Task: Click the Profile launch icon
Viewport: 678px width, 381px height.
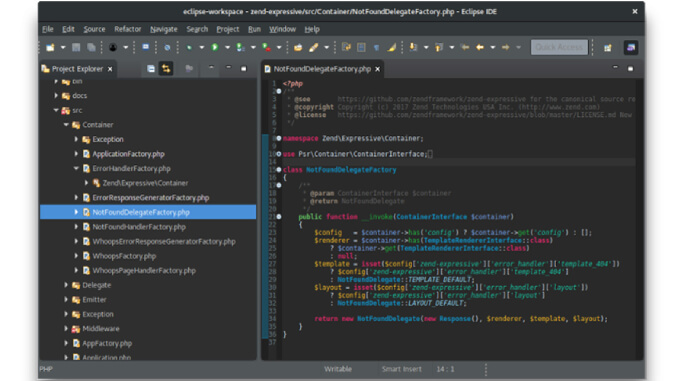Action: pyautogui.click(x=240, y=47)
